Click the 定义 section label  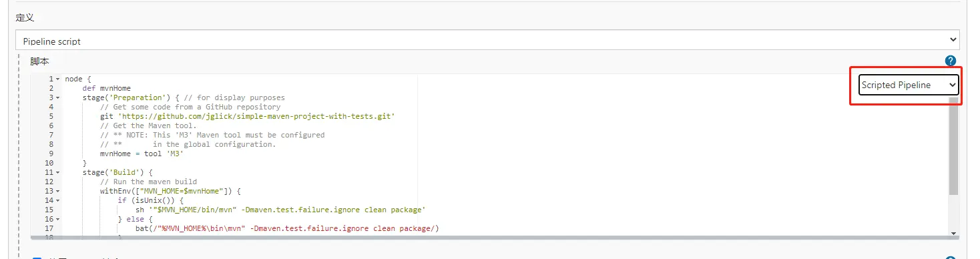pos(25,17)
